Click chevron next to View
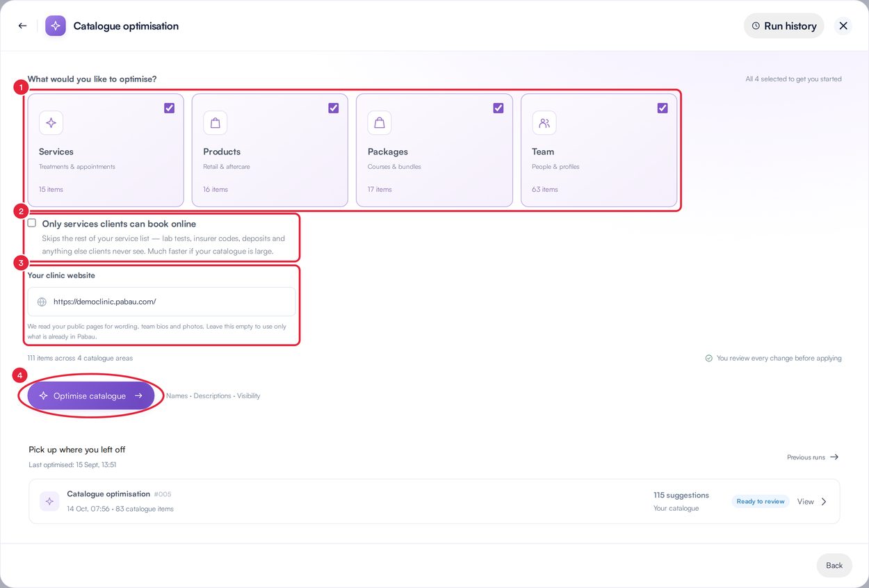Image resolution: width=869 pixels, height=588 pixels. tap(824, 502)
